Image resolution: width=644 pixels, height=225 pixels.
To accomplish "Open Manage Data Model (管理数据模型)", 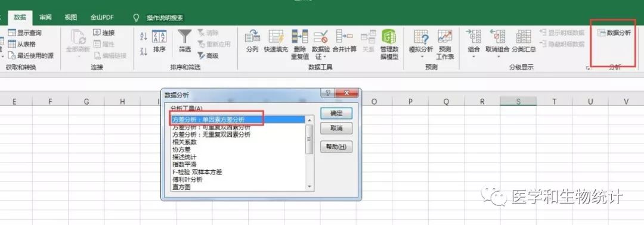I will (x=389, y=44).
